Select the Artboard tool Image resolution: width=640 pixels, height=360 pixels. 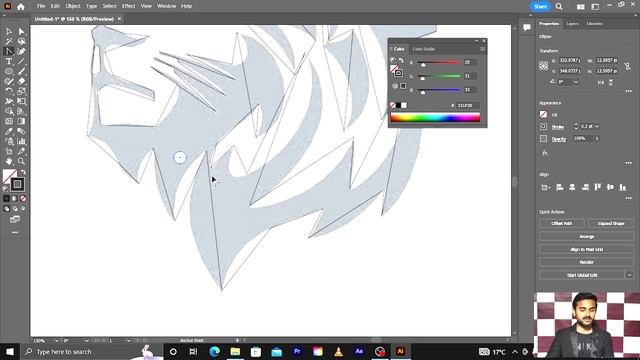pyautogui.click(x=9, y=151)
